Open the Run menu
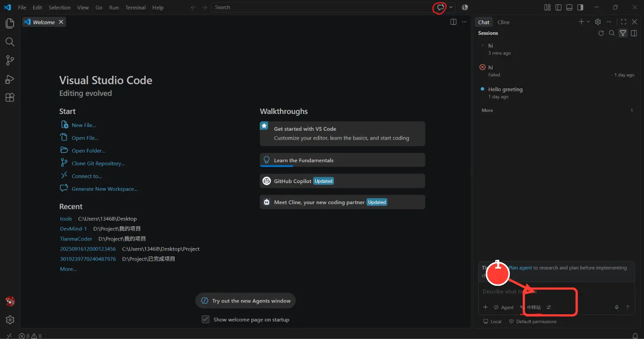The image size is (644, 339). pyautogui.click(x=114, y=7)
